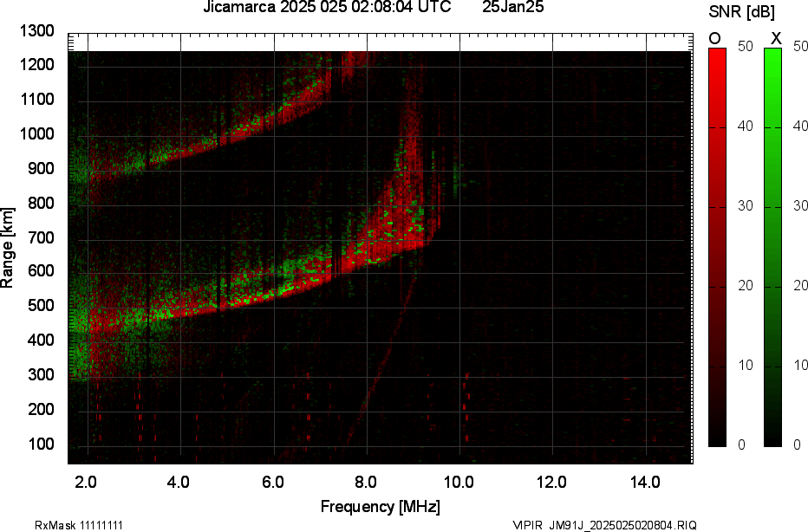
Task: Click the red O-mode color bar
Action: pyautogui.click(x=717, y=247)
